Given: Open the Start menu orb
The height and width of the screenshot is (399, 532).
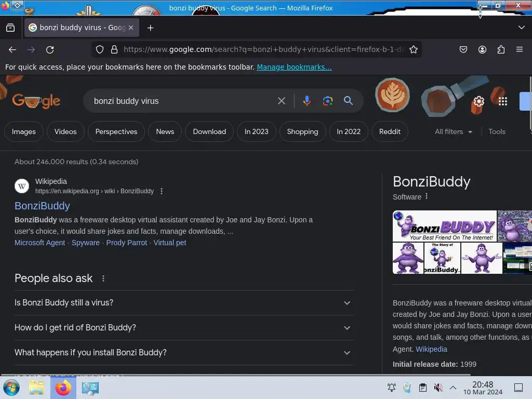Looking at the screenshot, I should (x=11, y=388).
